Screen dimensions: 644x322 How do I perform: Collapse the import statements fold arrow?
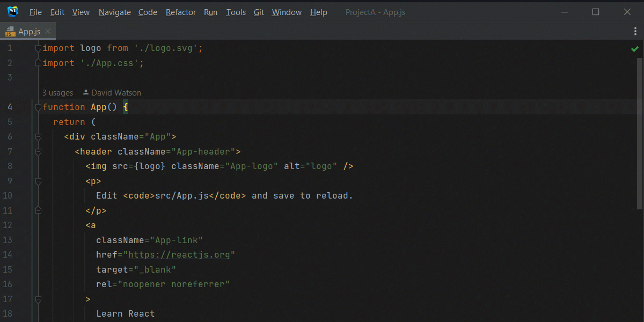pos(38,48)
